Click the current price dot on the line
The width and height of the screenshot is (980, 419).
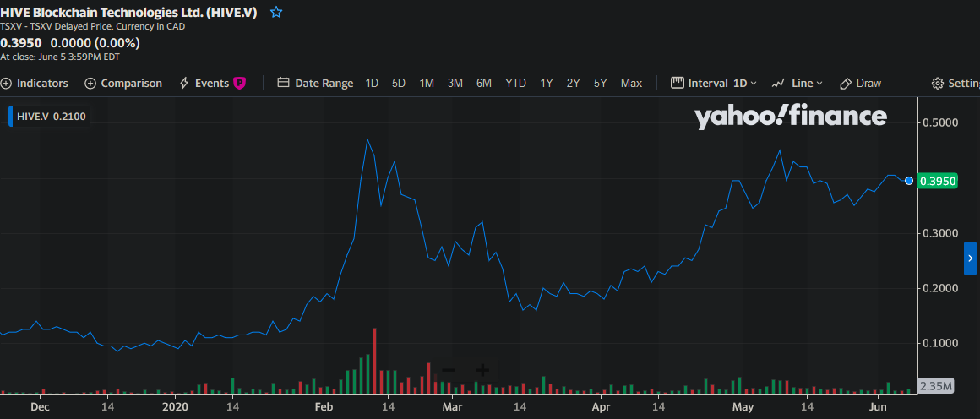click(x=909, y=181)
